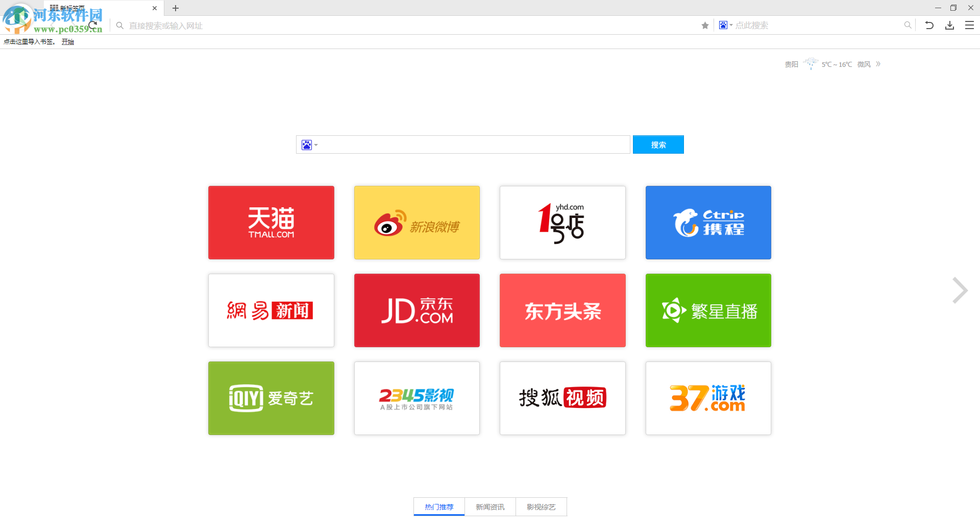The image size is (980, 531).
Task: Click inside the address bar input field
Action: 357,25
